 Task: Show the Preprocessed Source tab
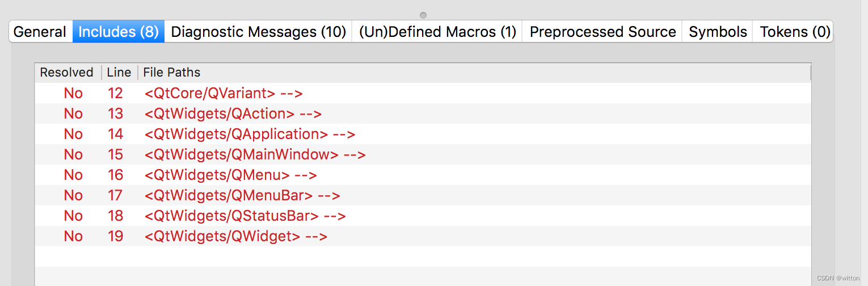point(602,32)
